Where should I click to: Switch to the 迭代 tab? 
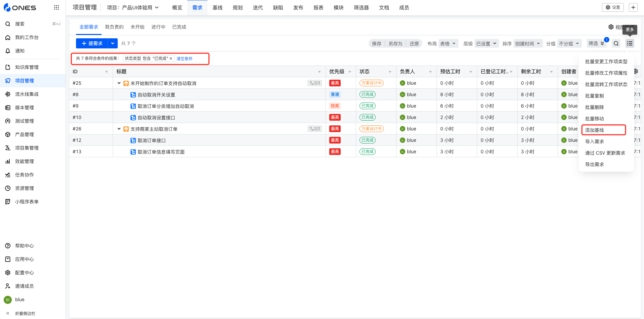pyautogui.click(x=258, y=7)
